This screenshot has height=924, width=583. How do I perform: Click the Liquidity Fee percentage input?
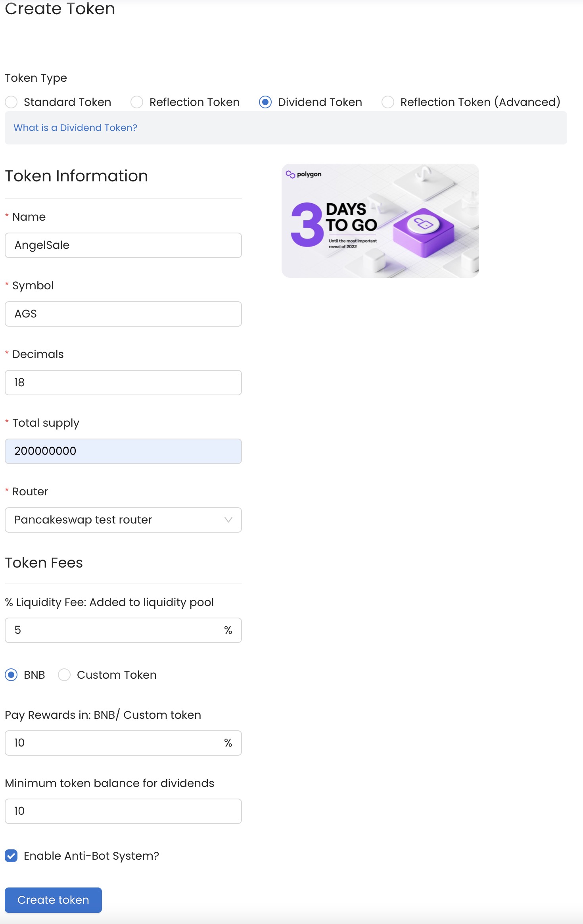[x=123, y=630]
